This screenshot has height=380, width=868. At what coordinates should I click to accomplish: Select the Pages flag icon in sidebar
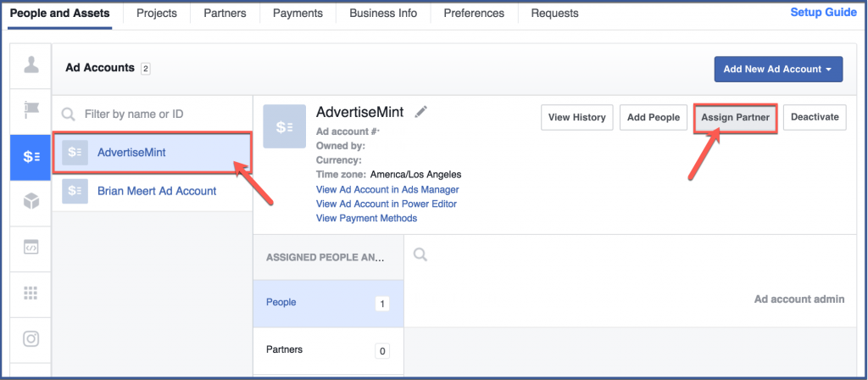tap(31, 111)
